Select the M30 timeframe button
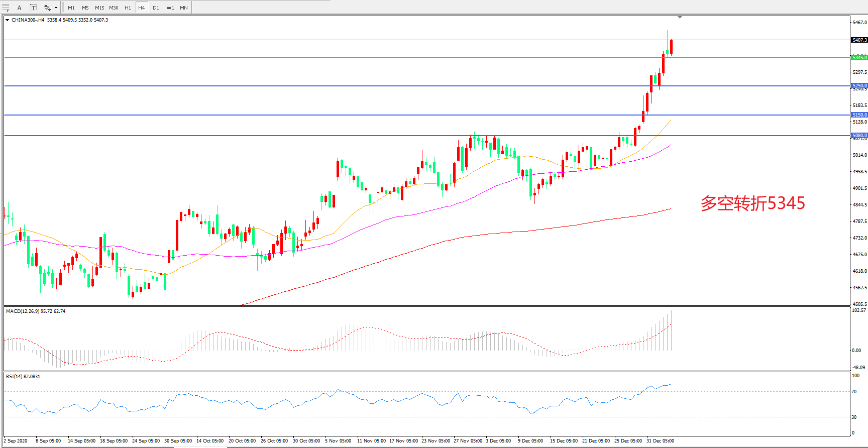 point(114,8)
